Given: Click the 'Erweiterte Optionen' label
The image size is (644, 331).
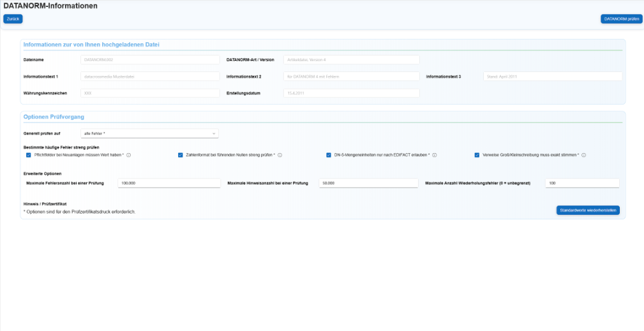Looking at the screenshot, I should pos(42,173).
